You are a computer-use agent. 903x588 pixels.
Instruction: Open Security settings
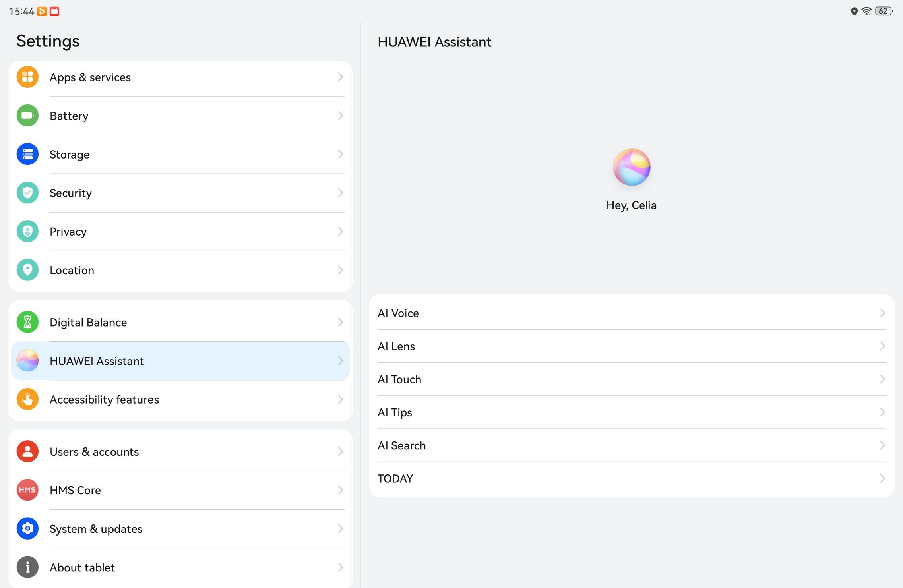pyautogui.click(x=180, y=193)
